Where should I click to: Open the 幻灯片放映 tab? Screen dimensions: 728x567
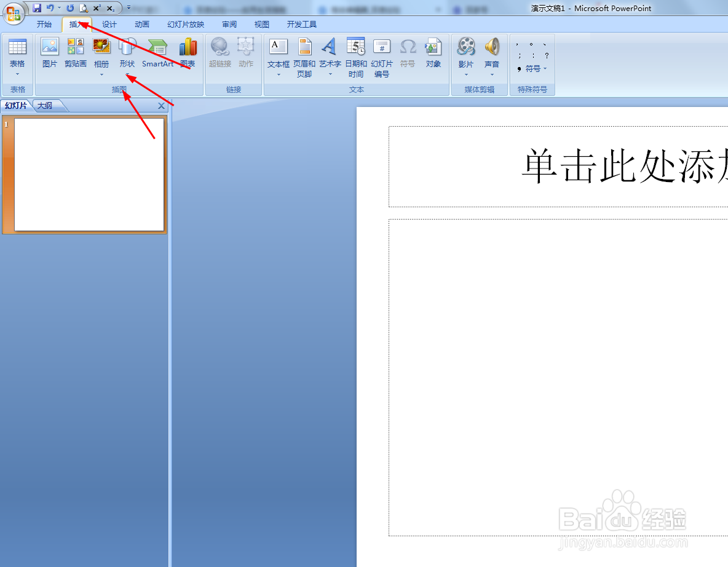(x=186, y=24)
